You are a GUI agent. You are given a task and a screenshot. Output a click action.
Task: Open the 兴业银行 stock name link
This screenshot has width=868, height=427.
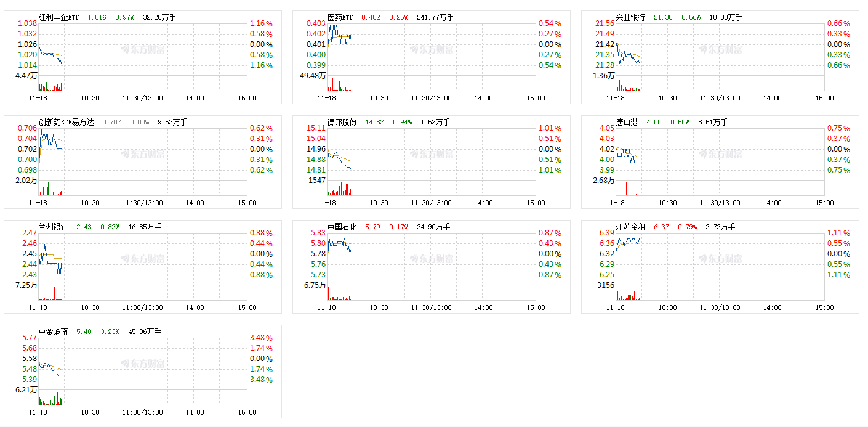click(630, 17)
